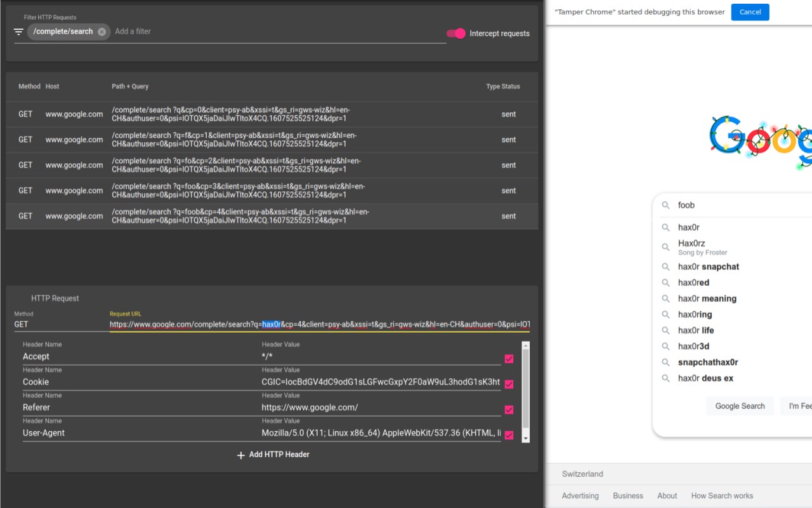
Task: Select request row with q=fo&cp=2
Action: [272, 165]
